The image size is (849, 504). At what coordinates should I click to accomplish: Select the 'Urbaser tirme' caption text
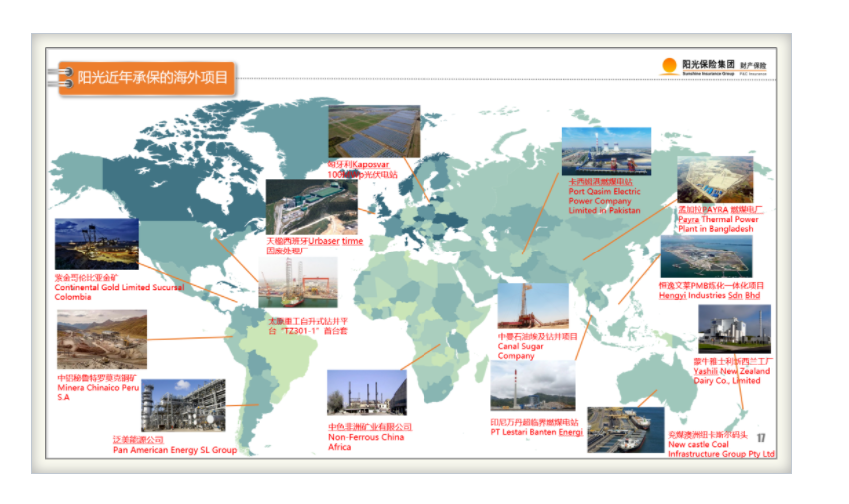pyautogui.click(x=336, y=241)
